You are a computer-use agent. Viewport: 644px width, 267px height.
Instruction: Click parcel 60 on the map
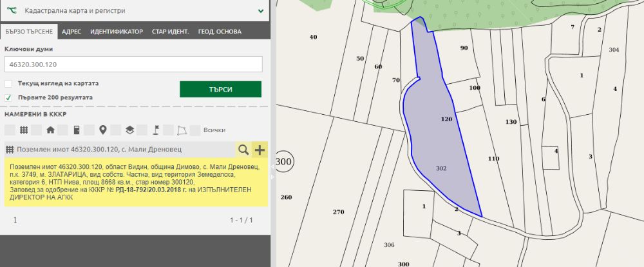(378, 66)
